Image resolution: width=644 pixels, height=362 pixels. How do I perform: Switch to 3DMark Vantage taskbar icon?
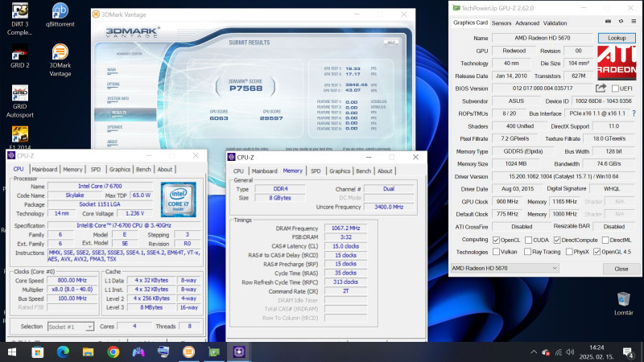pos(188,352)
